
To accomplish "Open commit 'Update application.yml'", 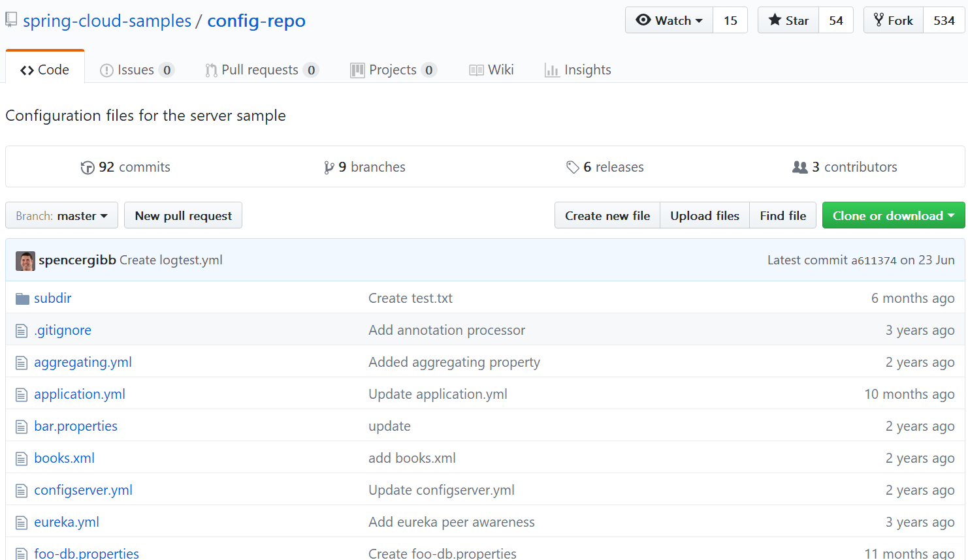I will (438, 394).
